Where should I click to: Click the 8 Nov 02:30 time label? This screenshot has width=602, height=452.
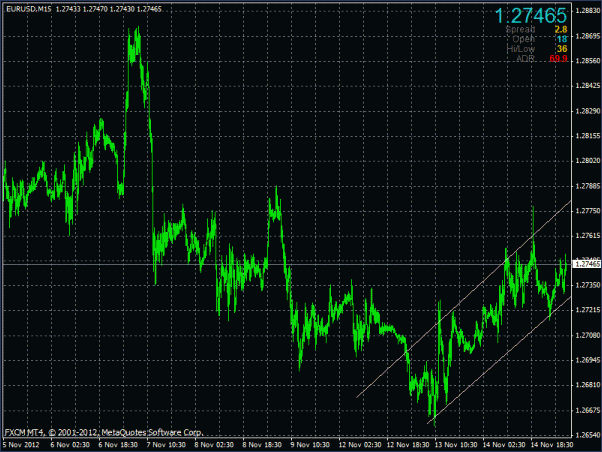(x=214, y=445)
